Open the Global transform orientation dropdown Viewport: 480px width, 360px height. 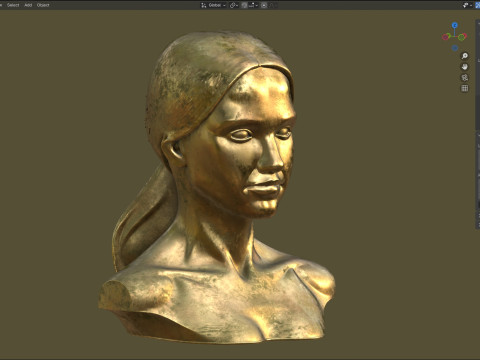(x=213, y=5)
